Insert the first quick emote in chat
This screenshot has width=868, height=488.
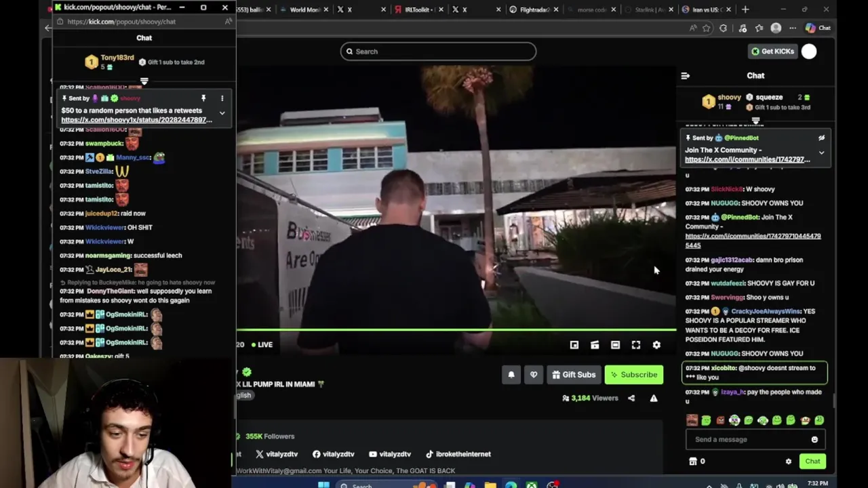tap(692, 420)
